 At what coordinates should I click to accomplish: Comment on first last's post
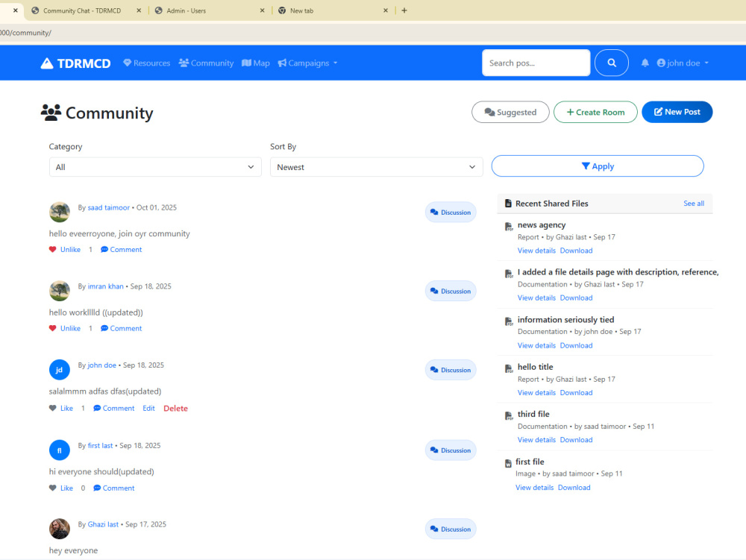(x=114, y=488)
